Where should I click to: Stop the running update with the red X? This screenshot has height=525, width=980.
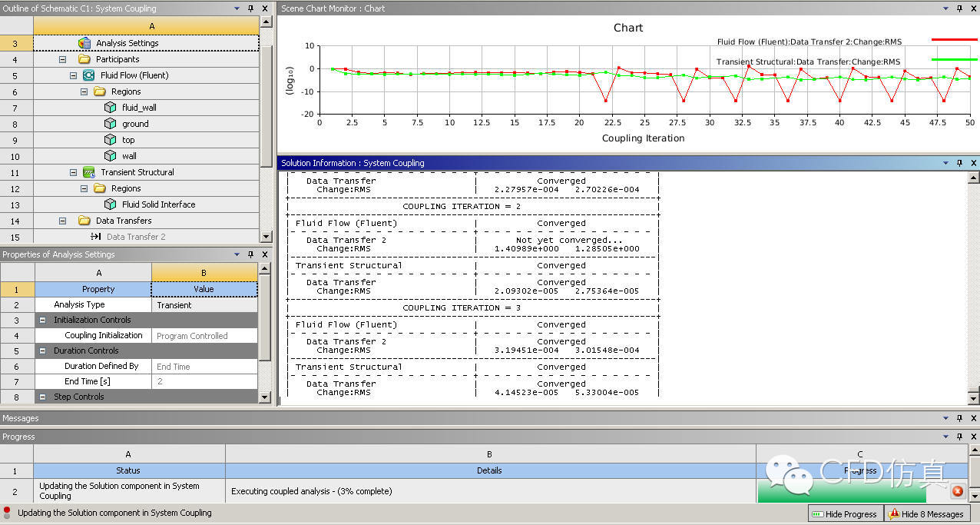click(958, 491)
